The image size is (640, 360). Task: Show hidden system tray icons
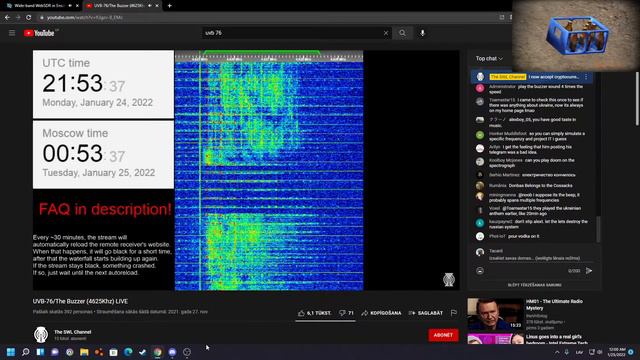(557, 352)
